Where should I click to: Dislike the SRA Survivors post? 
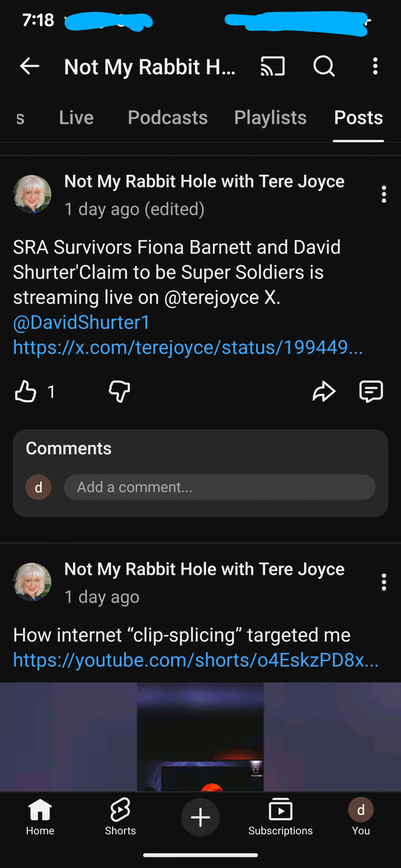point(119,391)
